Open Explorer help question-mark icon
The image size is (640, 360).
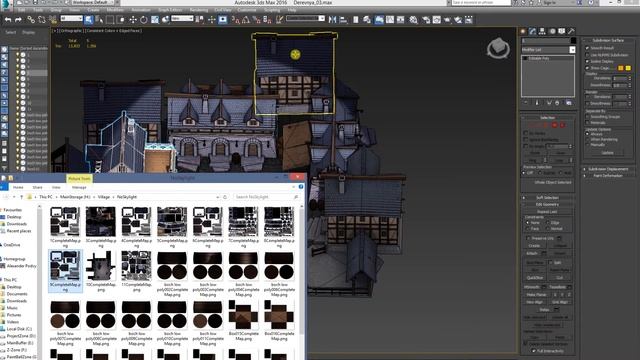[301, 187]
